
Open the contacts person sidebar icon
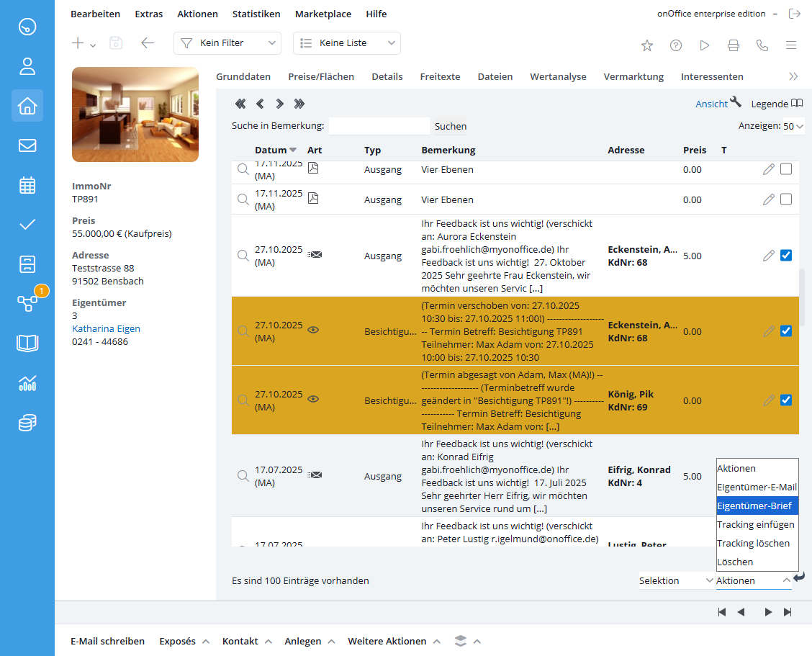coord(27,66)
